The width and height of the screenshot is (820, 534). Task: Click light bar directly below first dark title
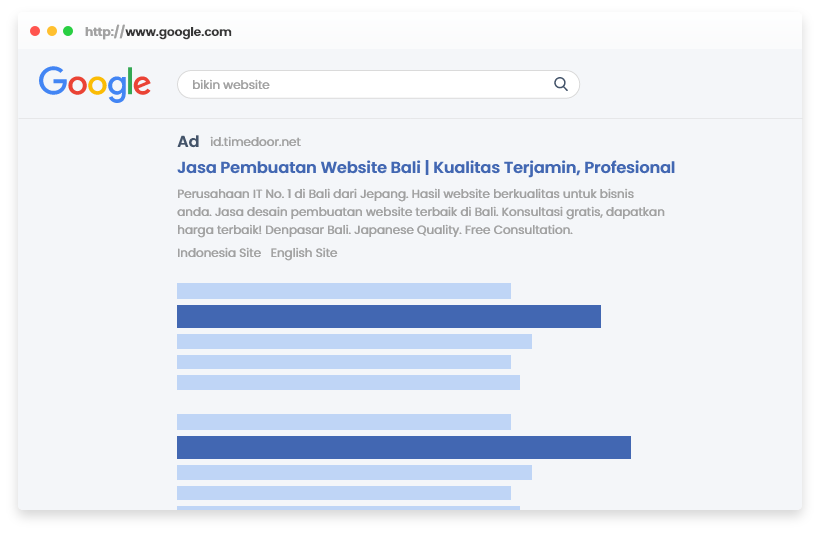pyautogui.click(x=354, y=341)
